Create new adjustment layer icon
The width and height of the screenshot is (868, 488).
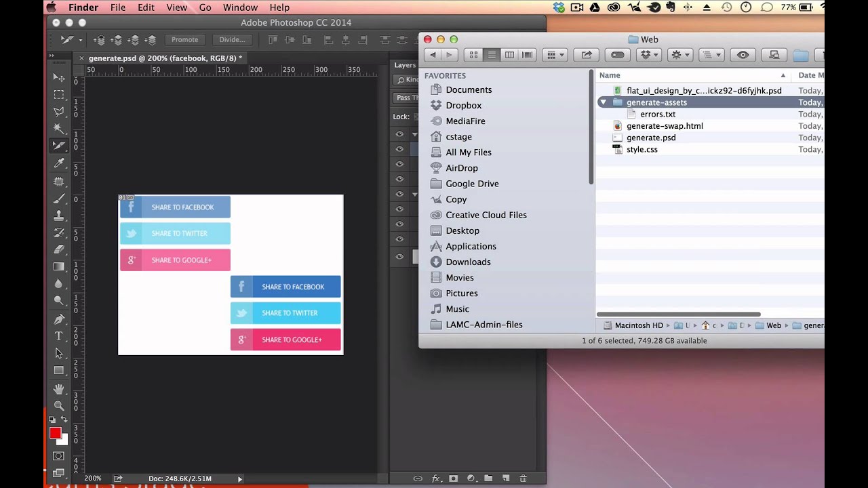[x=471, y=479]
